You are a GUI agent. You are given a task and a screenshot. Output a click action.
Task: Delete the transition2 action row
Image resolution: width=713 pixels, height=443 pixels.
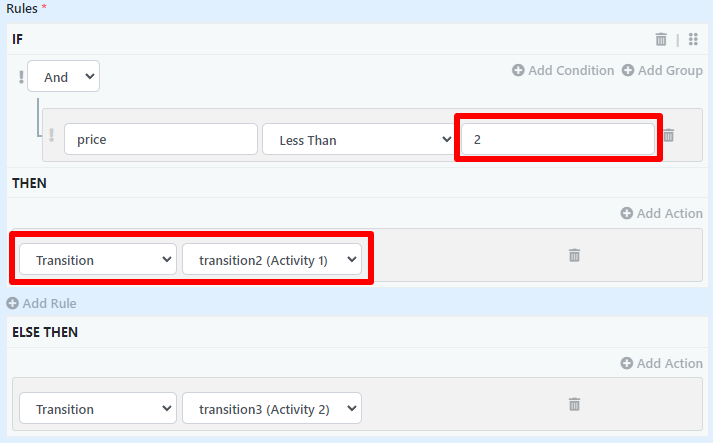[x=574, y=255]
